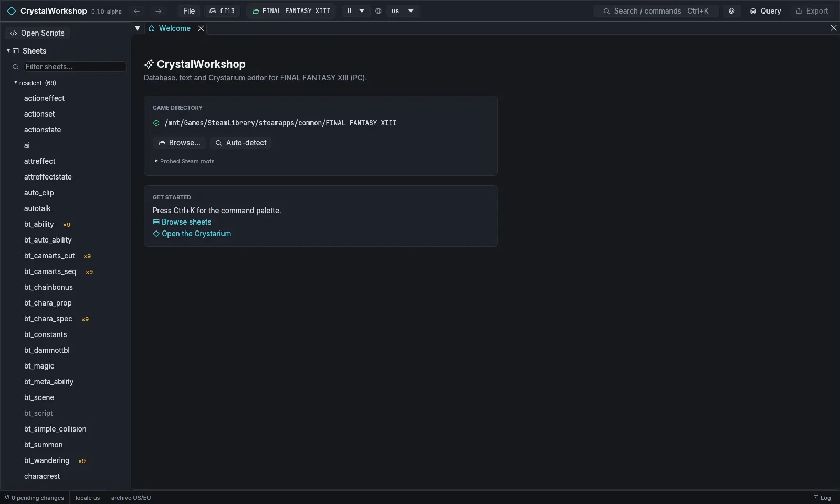Screen dimensions: 840x504
Task: Focus the Filter sheets input field
Action: point(75,67)
